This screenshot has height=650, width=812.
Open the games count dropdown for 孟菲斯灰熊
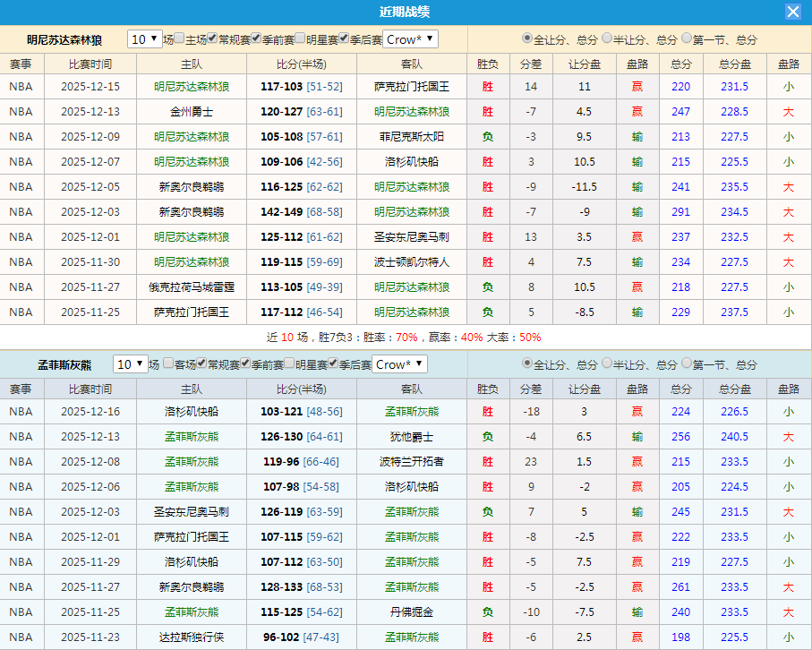[x=128, y=364]
